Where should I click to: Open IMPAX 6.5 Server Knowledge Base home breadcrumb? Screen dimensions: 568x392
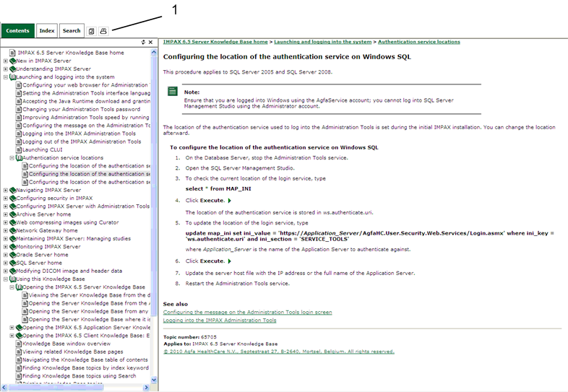click(x=215, y=42)
